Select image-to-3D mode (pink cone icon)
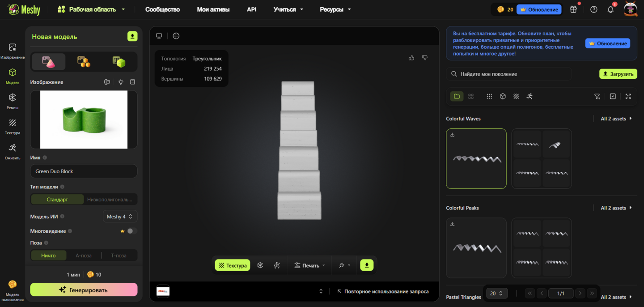This screenshot has width=644, height=307. click(x=49, y=62)
